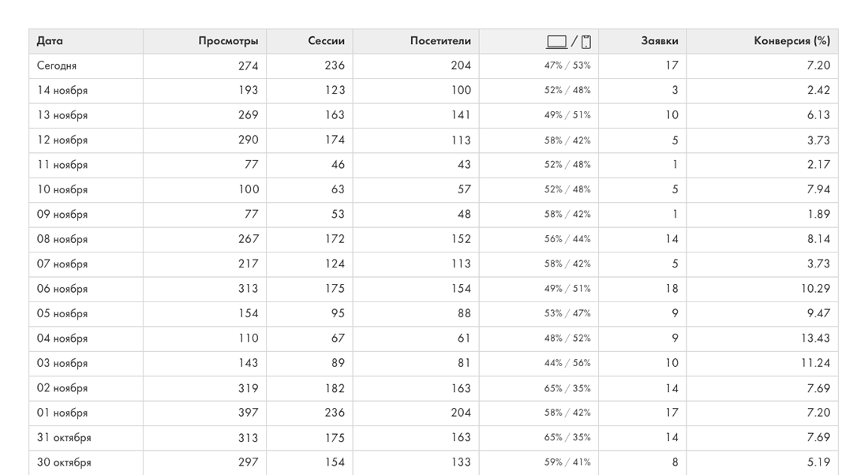Click the 65% / 35% ratio for 02 ноября
Screen dimensions: 868x475
pos(567,388)
